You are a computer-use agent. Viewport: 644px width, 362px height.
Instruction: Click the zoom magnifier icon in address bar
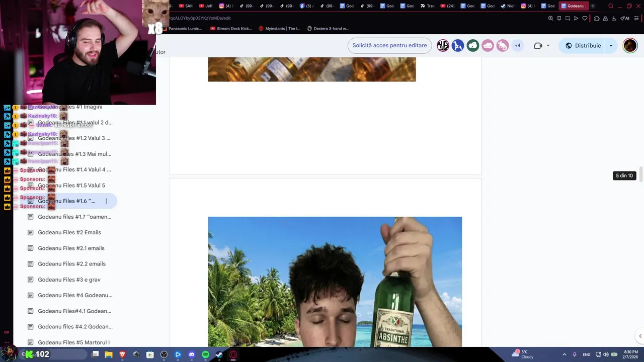pos(551,18)
